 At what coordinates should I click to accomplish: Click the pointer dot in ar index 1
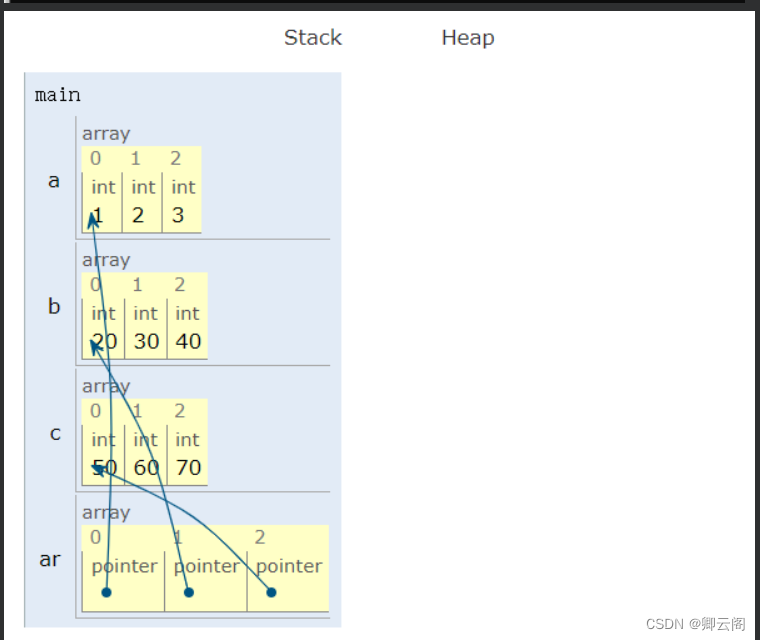click(188, 592)
